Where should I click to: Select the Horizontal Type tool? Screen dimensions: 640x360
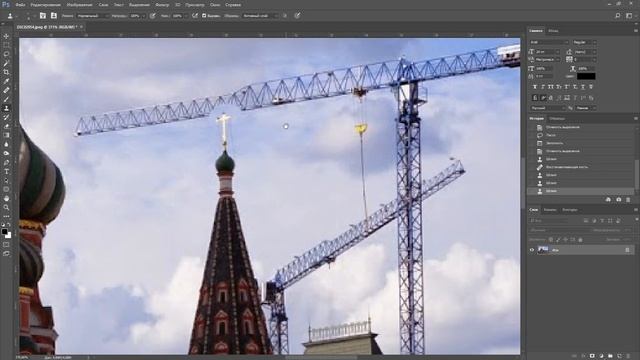tap(6, 171)
